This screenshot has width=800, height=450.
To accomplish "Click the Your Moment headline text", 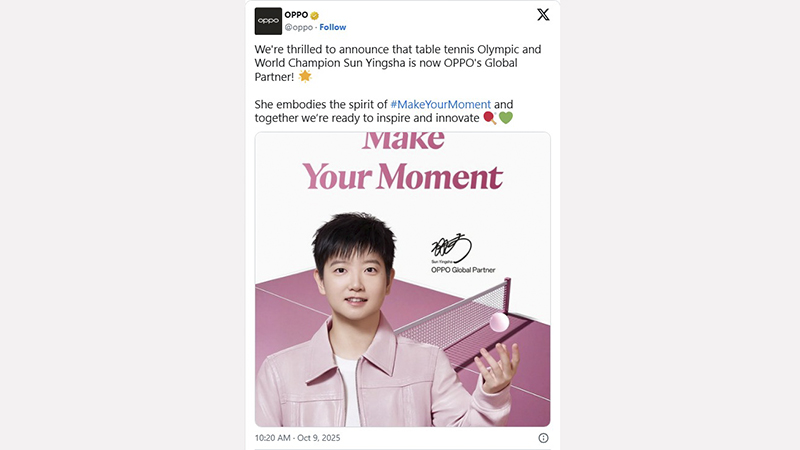I will [403, 177].
